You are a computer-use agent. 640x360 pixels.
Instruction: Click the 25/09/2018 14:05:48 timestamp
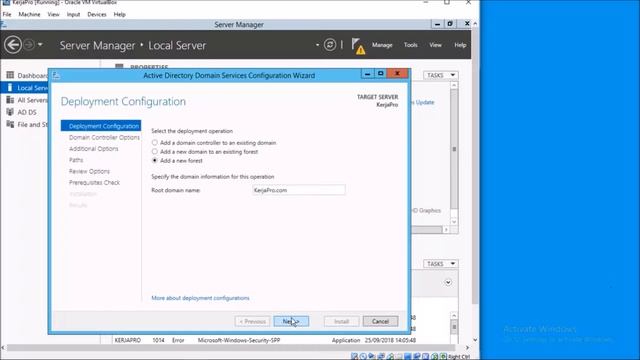pyautogui.click(x=390, y=340)
